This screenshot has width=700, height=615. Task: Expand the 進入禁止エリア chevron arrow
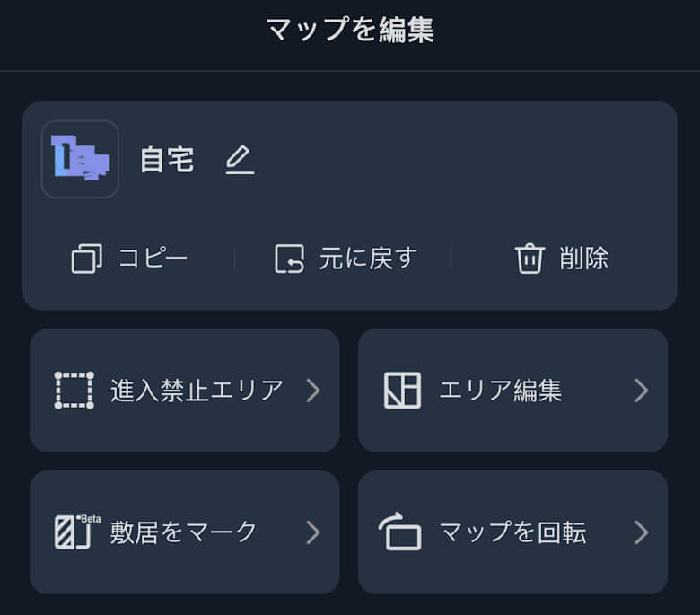click(x=312, y=391)
